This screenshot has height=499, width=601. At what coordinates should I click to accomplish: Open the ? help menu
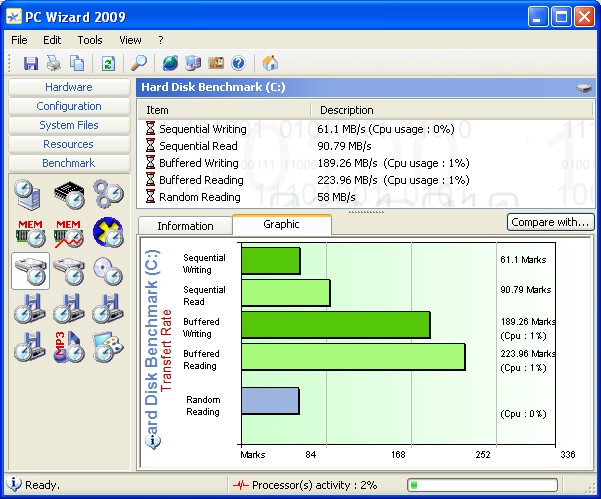161,40
